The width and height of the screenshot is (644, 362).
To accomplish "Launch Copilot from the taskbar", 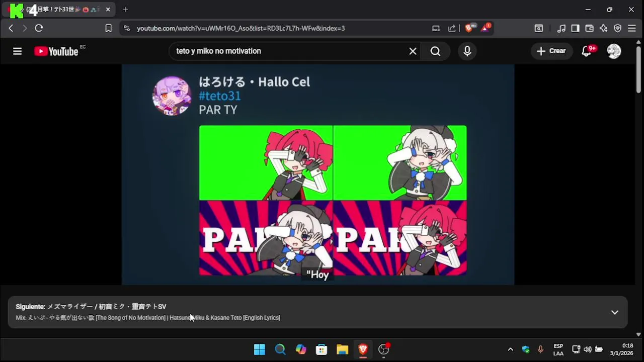I will coord(301,349).
